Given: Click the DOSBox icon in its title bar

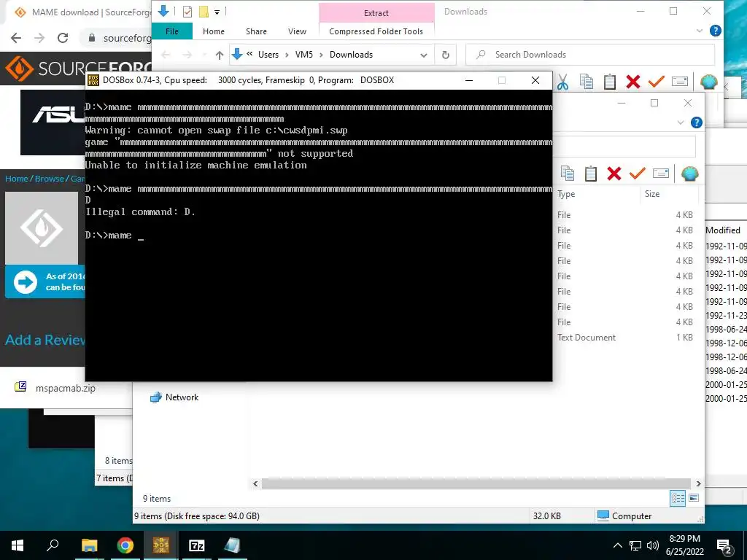Looking at the screenshot, I should coord(93,80).
